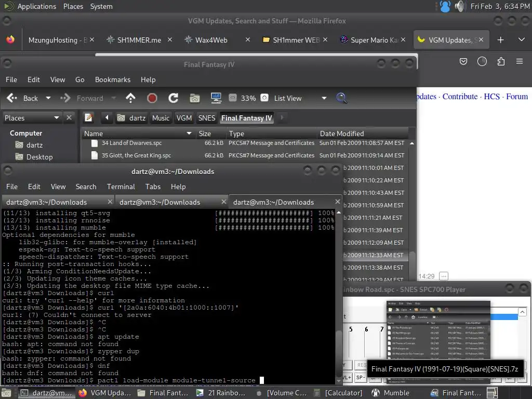Open the Contribute link on webpage
This screenshot has width=532, height=399.
tap(460, 96)
